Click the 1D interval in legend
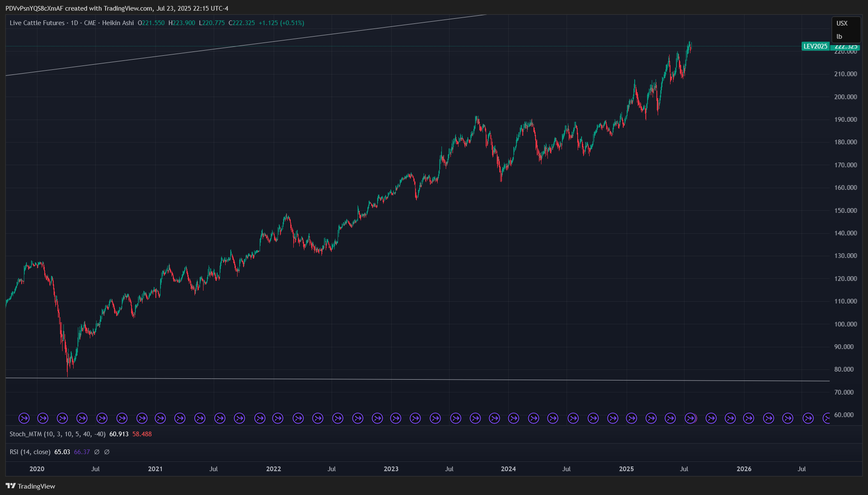Screen dimensions: 868x495 point(74,23)
